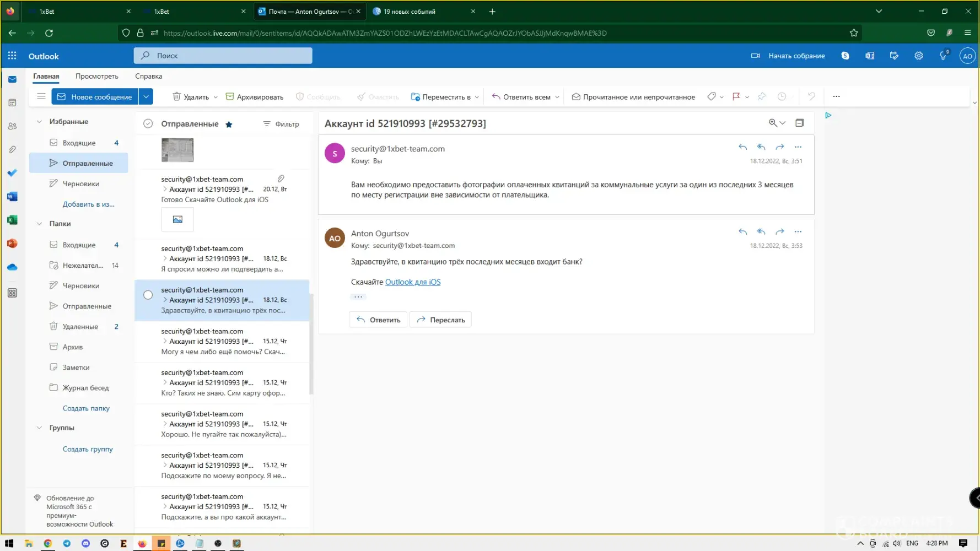Expand the Новое сообщение dropdown arrow
This screenshot has height=551, width=980.
pyautogui.click(x=146, y=96)
